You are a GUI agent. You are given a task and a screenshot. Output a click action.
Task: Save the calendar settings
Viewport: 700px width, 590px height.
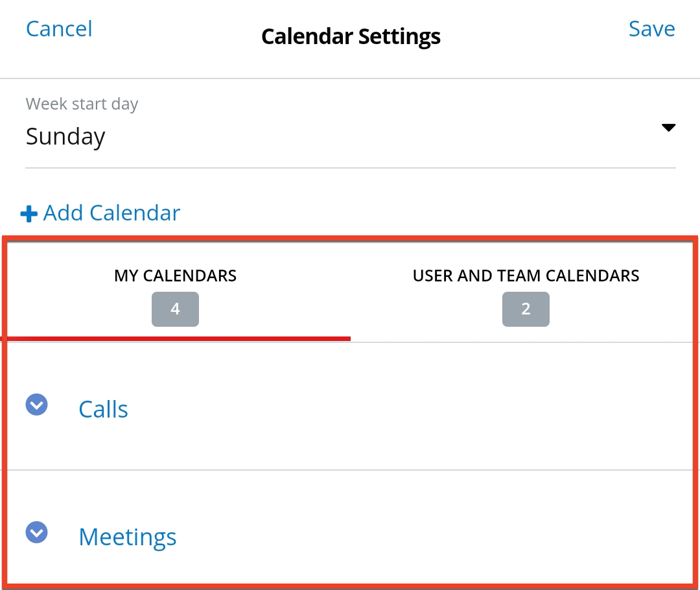click(651, 29)
